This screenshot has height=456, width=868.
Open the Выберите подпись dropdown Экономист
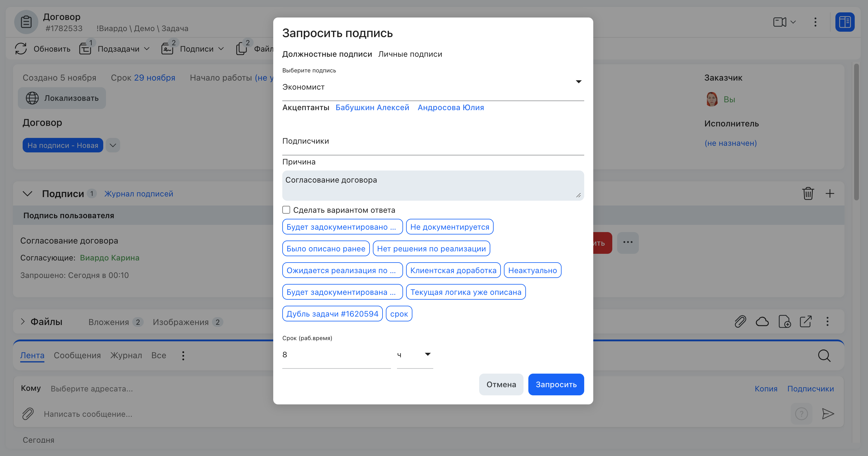pos(433,87)
